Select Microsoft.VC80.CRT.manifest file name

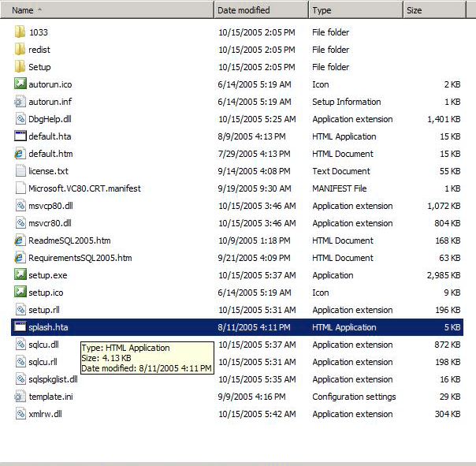coord(84,188)
